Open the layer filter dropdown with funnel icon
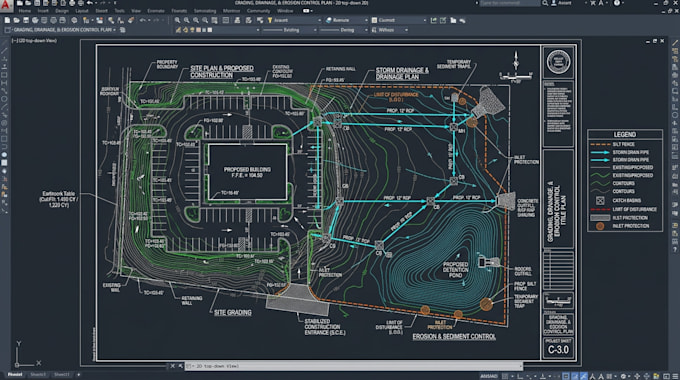Screen dimensions: 680x380 [294, 20]
